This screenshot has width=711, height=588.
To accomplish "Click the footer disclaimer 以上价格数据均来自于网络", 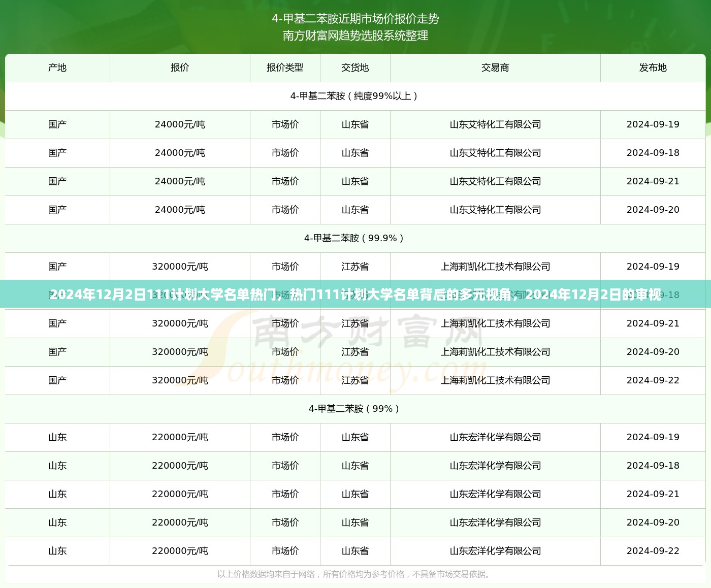I will coord(355,574).
